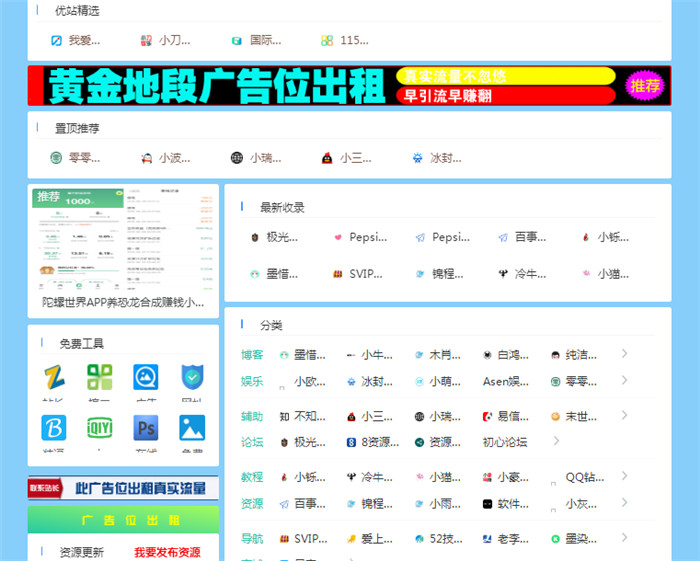700x561 pixels.
Task: Open the blue mountain picture tool icon
Action: tap(192, 428)
